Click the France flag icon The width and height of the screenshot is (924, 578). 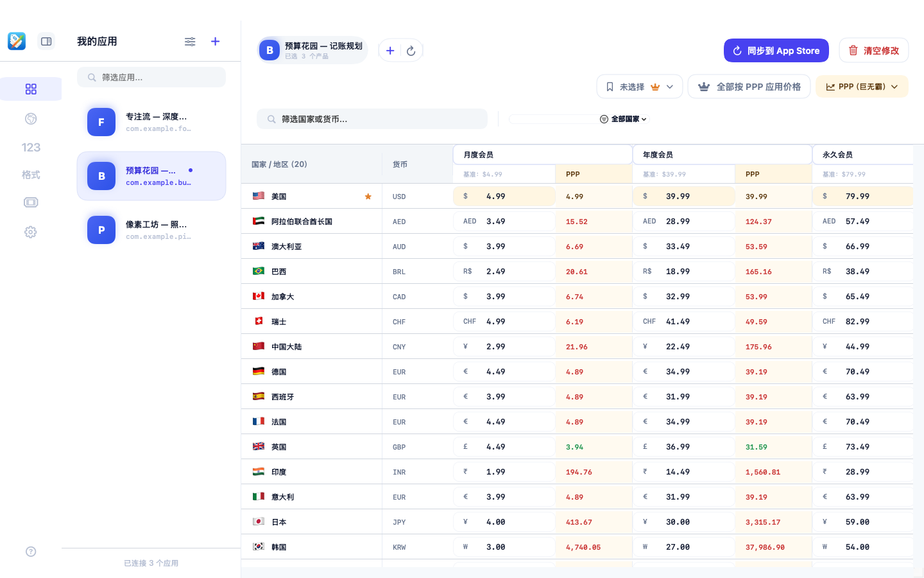259,421
